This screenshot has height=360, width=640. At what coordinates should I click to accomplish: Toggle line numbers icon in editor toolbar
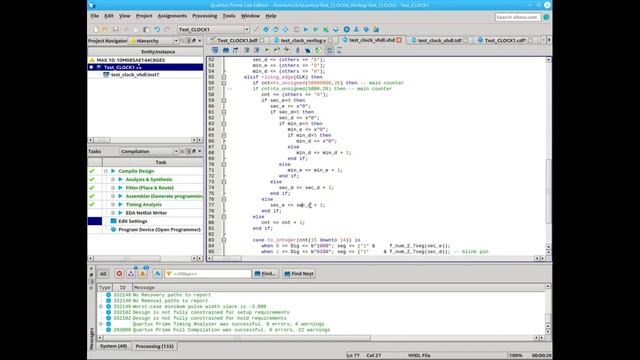[329, 50]
